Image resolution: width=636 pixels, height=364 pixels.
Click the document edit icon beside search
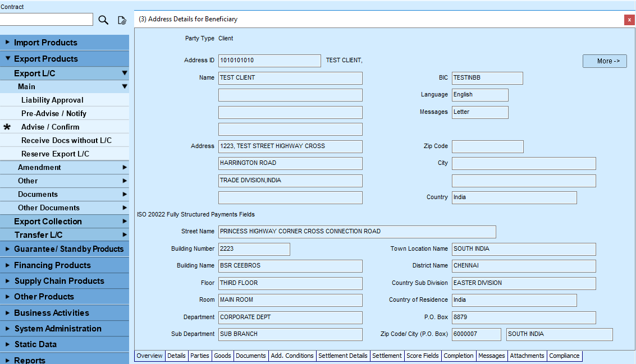[122, 20]
